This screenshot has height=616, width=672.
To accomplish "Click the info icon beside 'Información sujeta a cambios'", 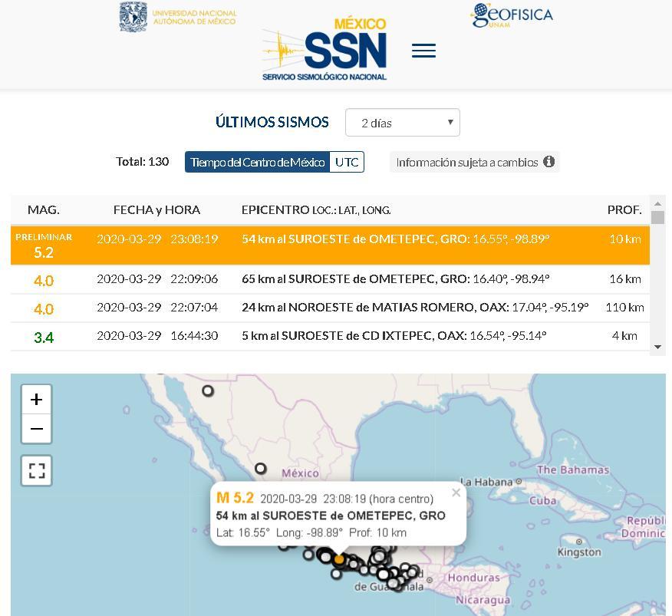I will [548, 162].
